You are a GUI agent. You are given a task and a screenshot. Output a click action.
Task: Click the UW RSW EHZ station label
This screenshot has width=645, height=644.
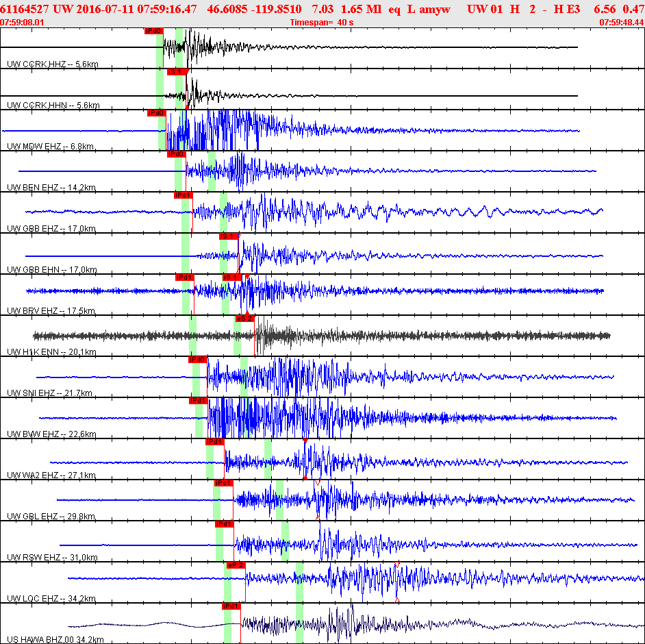pyautogui.click(x=52, y=558)
